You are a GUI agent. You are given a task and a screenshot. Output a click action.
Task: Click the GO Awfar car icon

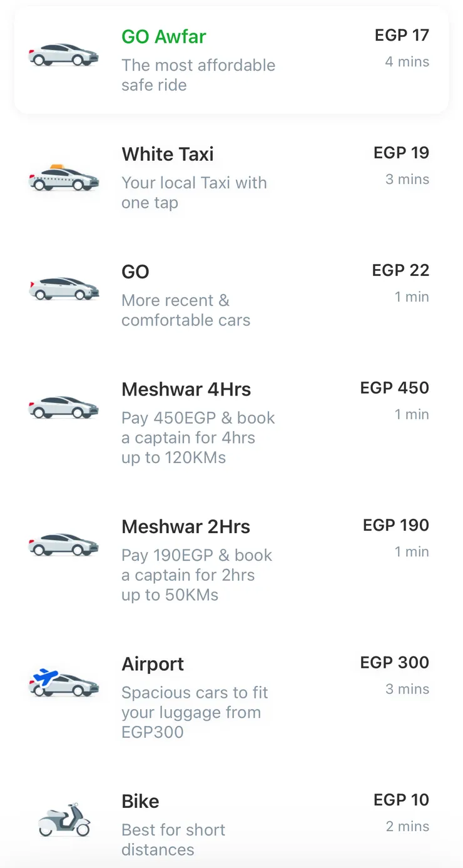[64, 55]
